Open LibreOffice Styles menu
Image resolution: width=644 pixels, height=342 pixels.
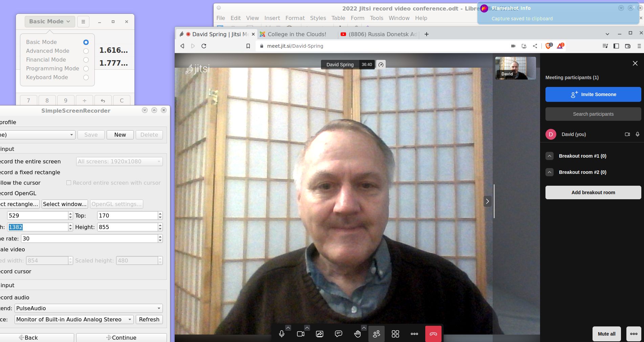tap(318, 18)
